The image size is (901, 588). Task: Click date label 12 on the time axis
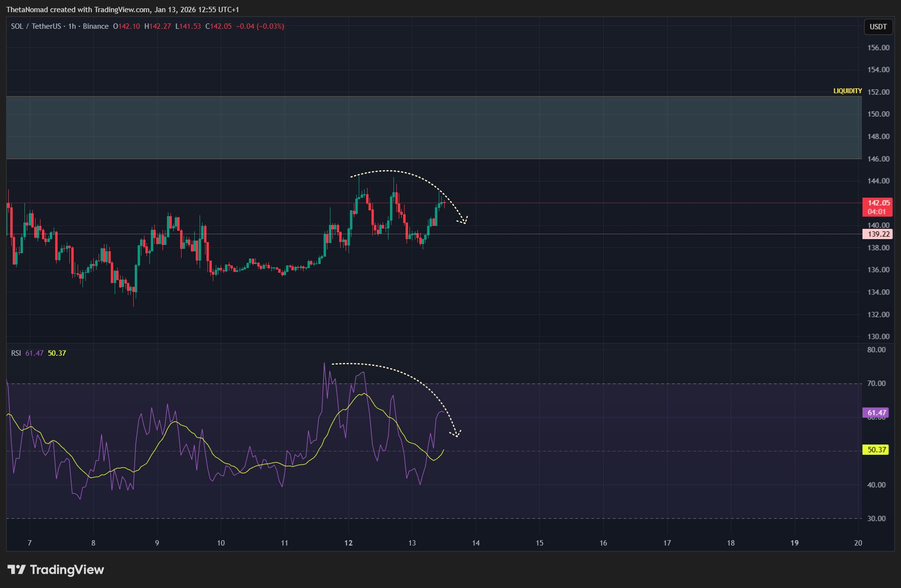(348, 543)
